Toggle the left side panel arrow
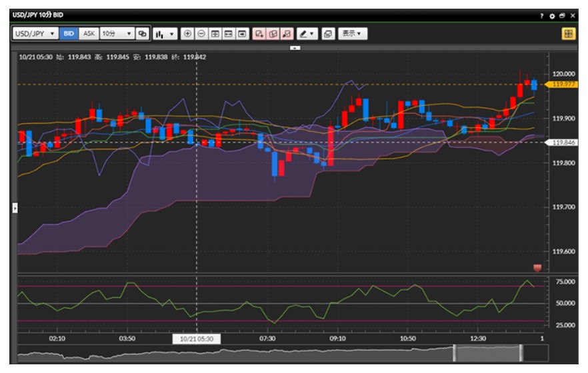Image resolution: width=588 pixels, height=373 pixels. coord(15,208)
